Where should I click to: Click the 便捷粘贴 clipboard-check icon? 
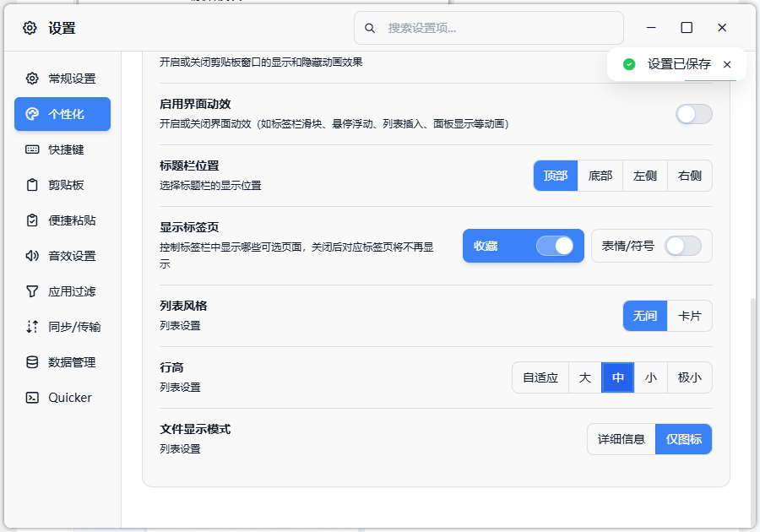32,220
